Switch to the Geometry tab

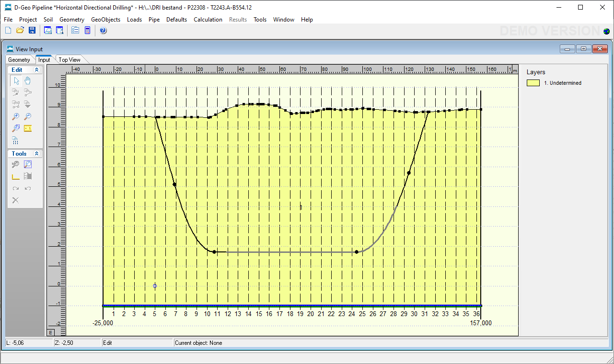[19, 60]
